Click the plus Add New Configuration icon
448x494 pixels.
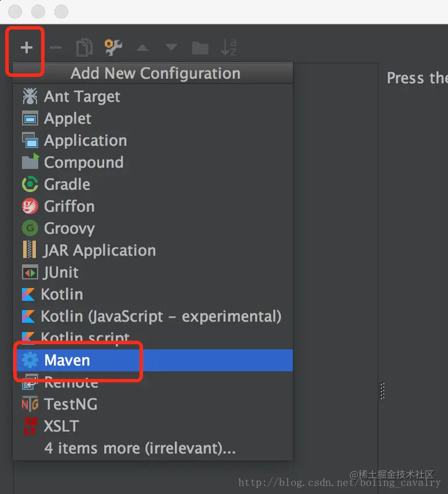click(x=27, y=48)
